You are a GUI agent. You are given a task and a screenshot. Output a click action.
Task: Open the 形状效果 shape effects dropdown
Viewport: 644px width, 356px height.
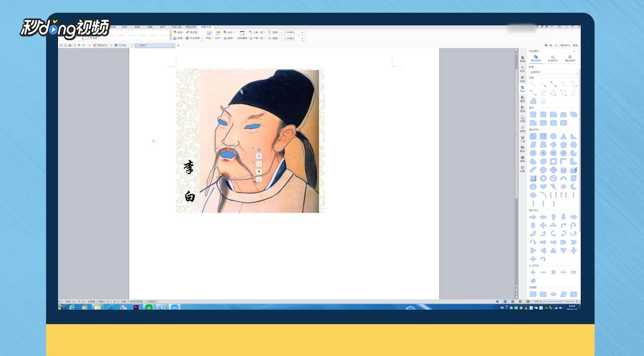pos(194,38)
